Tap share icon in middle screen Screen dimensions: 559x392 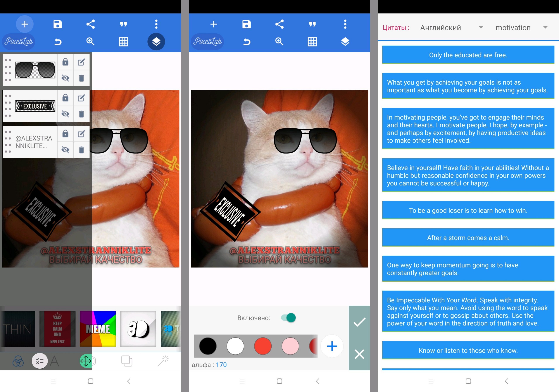click(279, 24)
